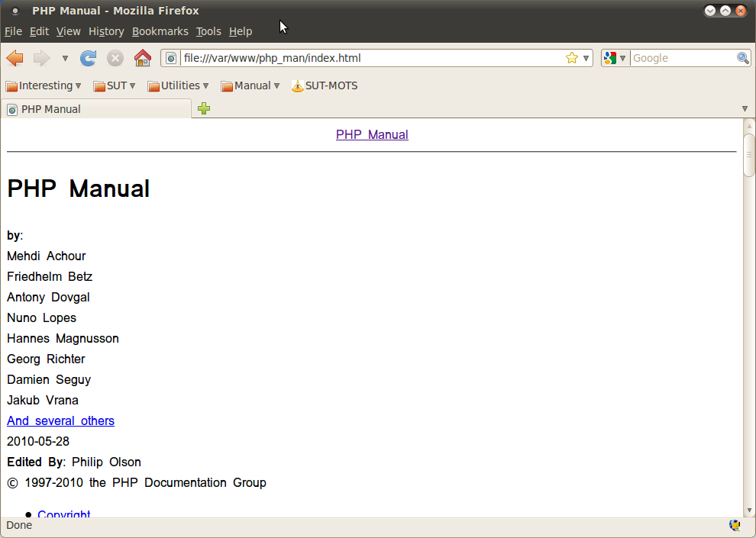This screenshot has height=538, width=756.
Task: Reload the page with the blue refresh icon
Action: (89, 58)
